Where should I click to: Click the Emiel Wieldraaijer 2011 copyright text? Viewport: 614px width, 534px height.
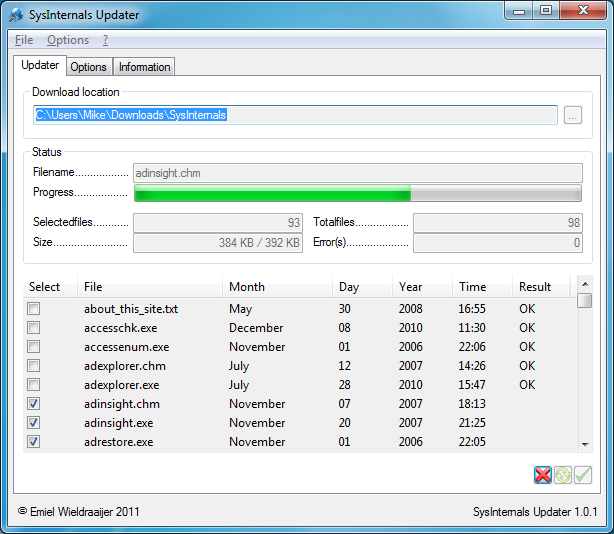(79, 512)
